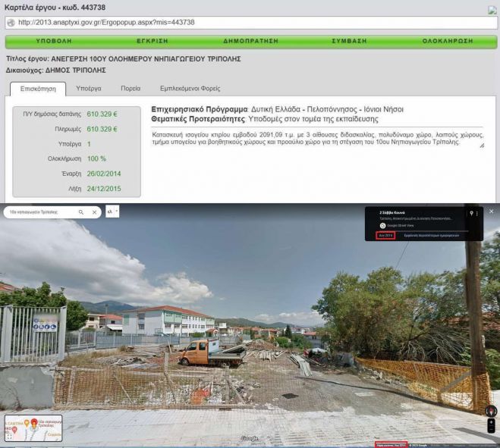Click the payments value next to Πληρωμές
500x448 pixels.
tap(102, 129)
